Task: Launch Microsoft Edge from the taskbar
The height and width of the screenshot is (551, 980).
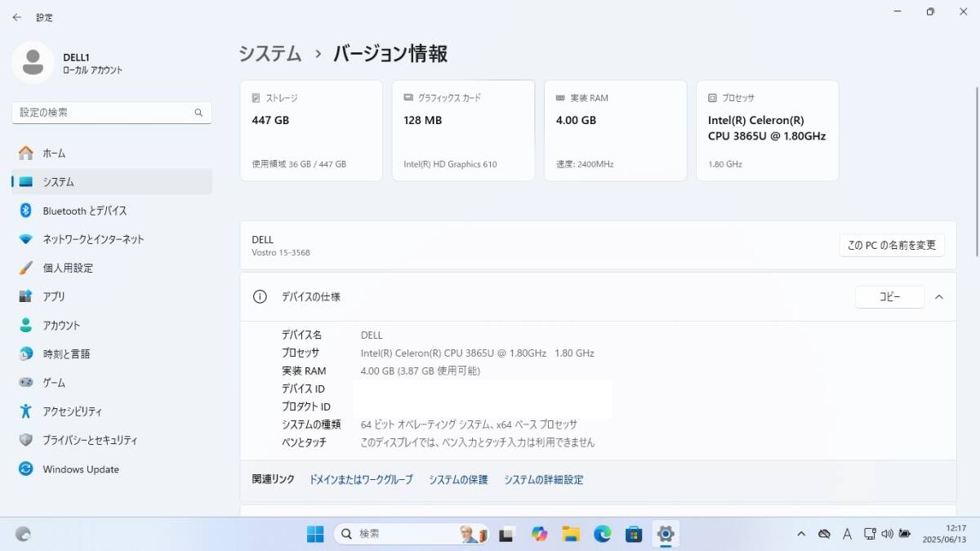Action: click(x=603, y=534)
